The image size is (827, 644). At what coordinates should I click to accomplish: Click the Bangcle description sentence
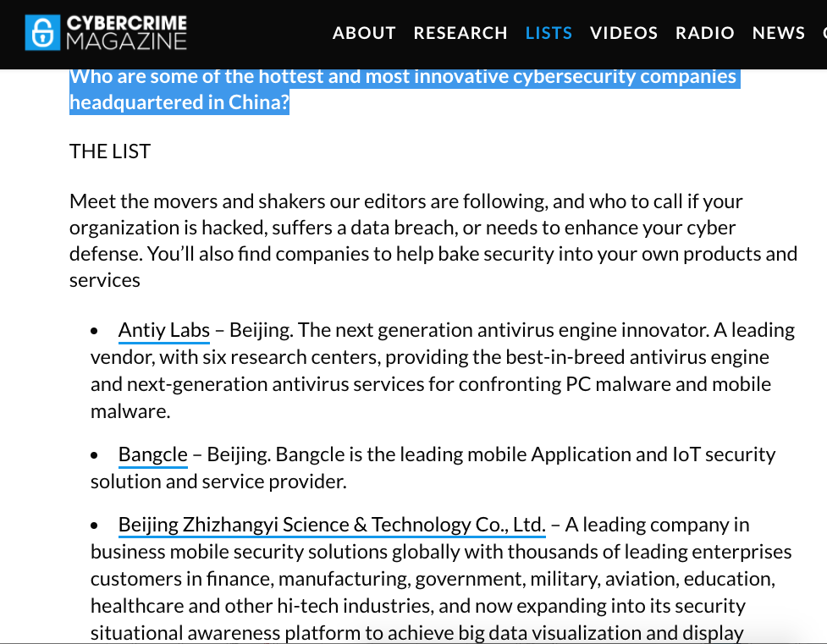coord(433,468)
